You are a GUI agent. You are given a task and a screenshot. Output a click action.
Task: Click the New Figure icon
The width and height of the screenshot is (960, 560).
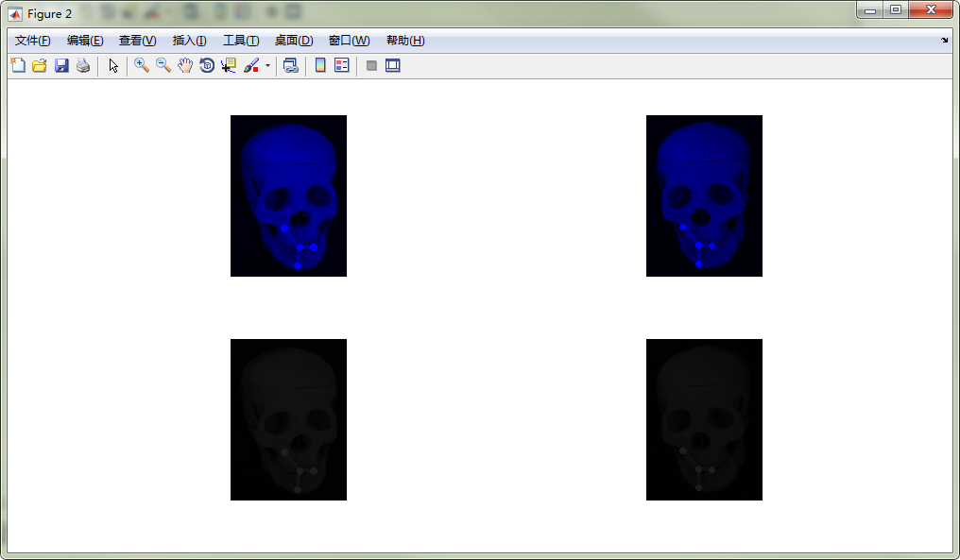18,65
